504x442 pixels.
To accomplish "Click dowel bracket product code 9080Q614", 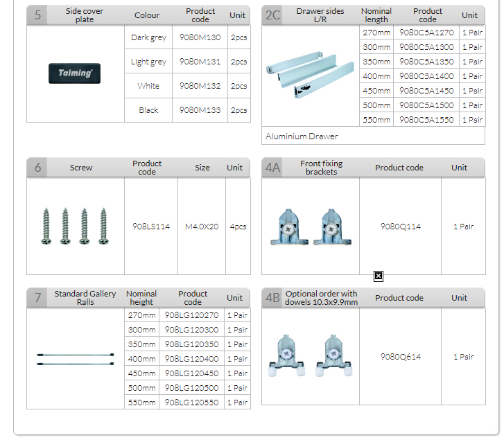I will pyautogui.click(x=400, y=357).
